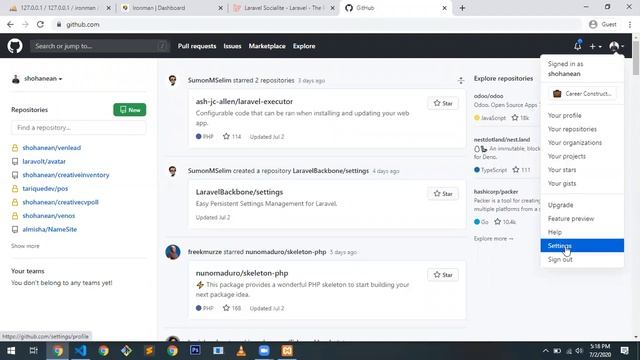Star the LaravelBackbone/settings repository
The image size is (640, 360).
(443, 193)
